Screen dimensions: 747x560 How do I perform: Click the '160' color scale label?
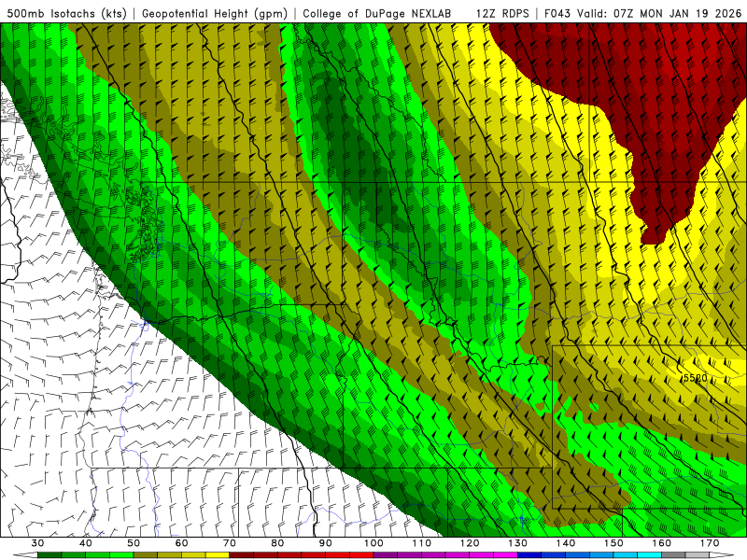point(661,543)
